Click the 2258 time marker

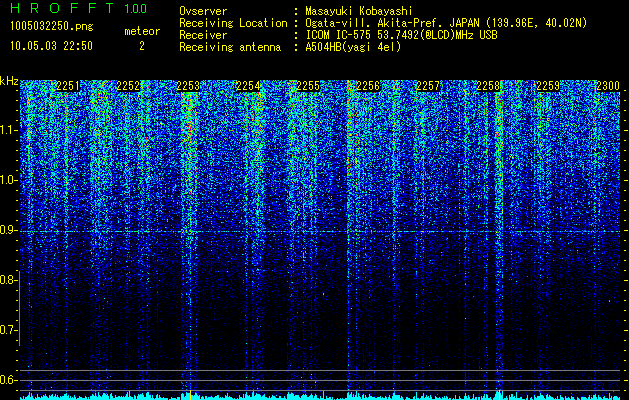pyautogui.click(x=488, y=86)
